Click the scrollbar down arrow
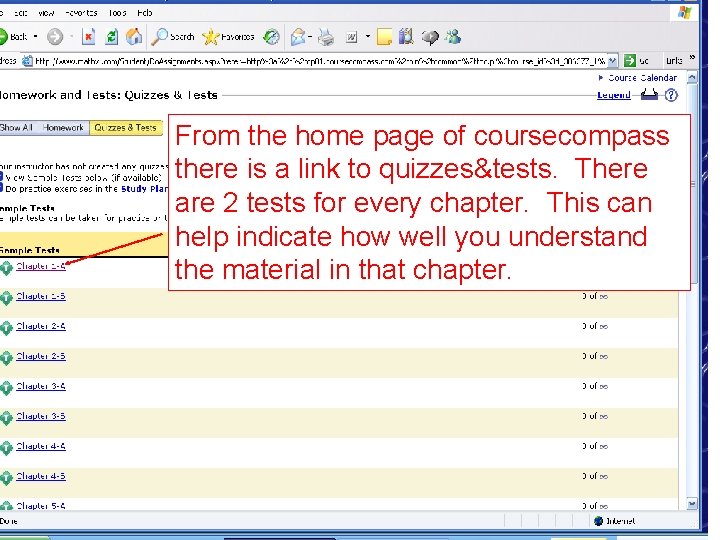The image size is (720, 540). pos(692,504)
